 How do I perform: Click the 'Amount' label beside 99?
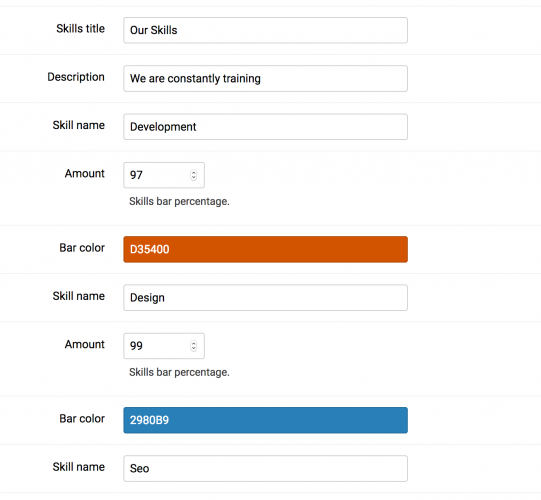[85, 344]
